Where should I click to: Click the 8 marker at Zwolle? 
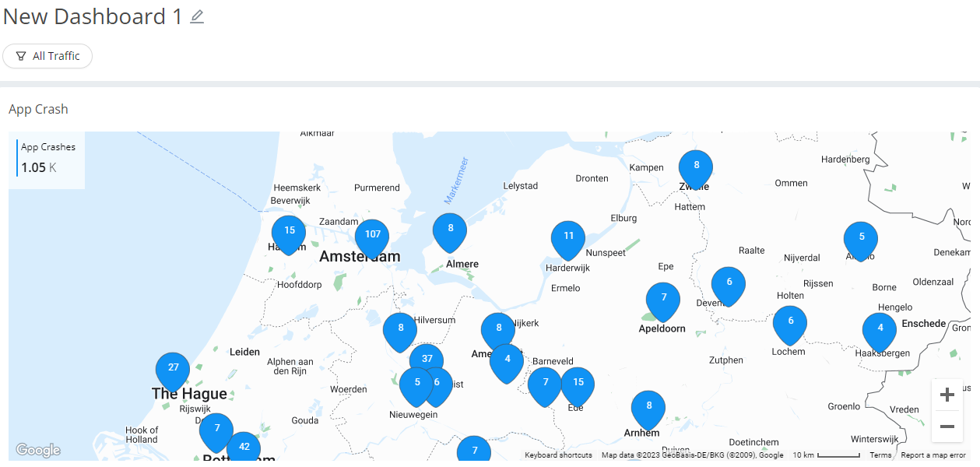[x=696, y=167]
